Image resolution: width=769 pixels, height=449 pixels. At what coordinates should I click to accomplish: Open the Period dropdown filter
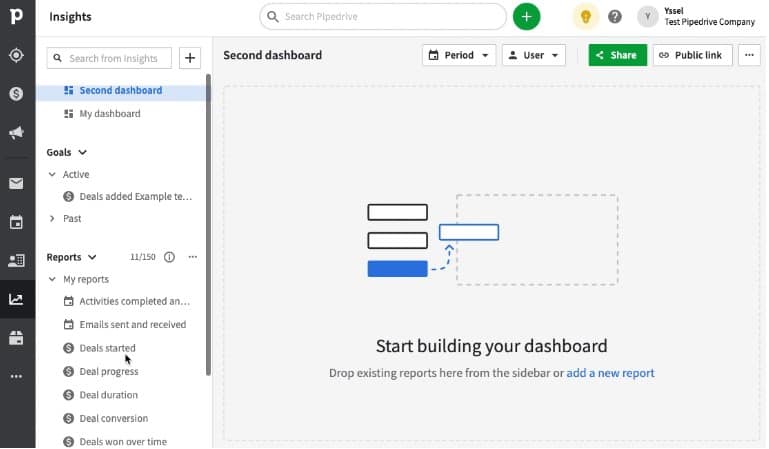click(459, 55)
